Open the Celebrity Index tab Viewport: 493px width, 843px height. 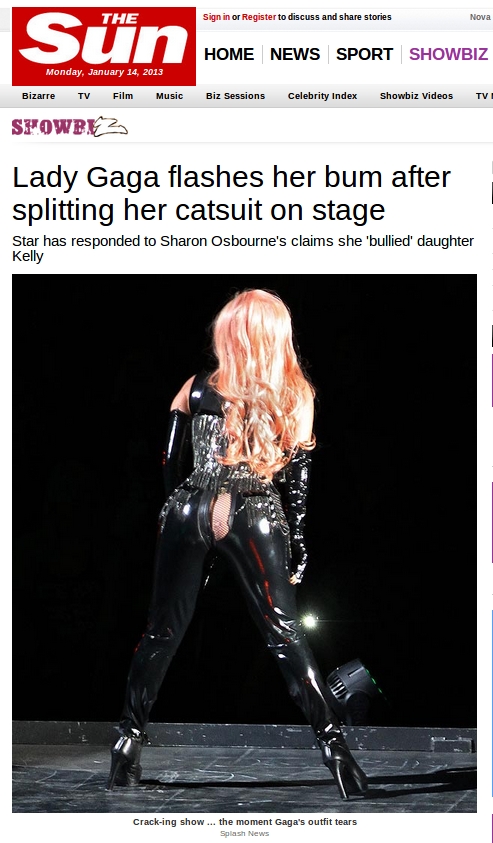(x=323, y=96)
